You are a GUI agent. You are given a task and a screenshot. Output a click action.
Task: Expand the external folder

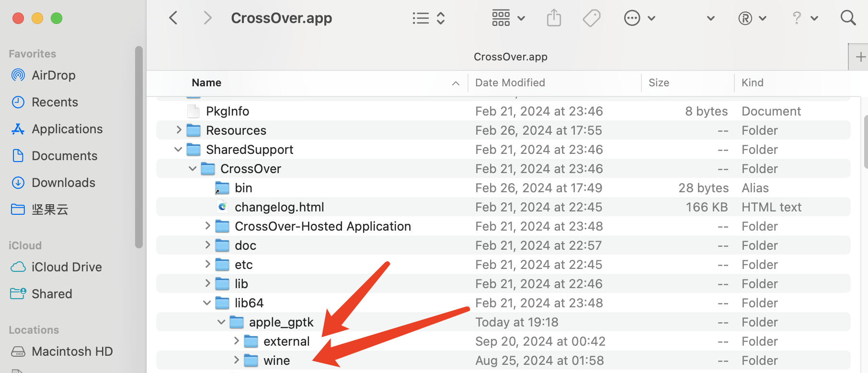[x=236, y=341]
